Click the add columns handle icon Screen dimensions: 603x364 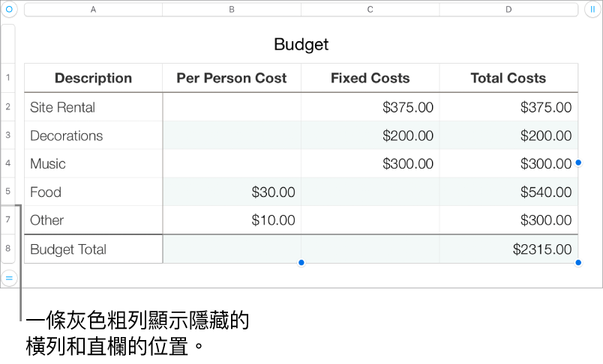click(592, 10)
